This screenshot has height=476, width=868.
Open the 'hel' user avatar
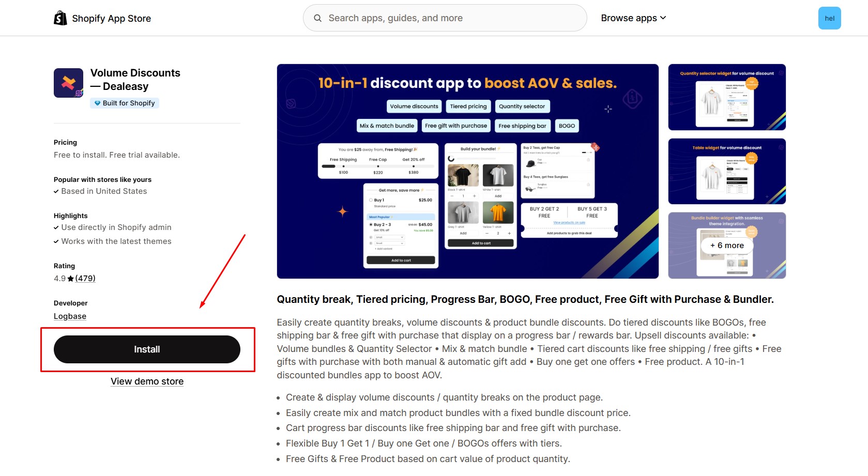tap(829, 18)
